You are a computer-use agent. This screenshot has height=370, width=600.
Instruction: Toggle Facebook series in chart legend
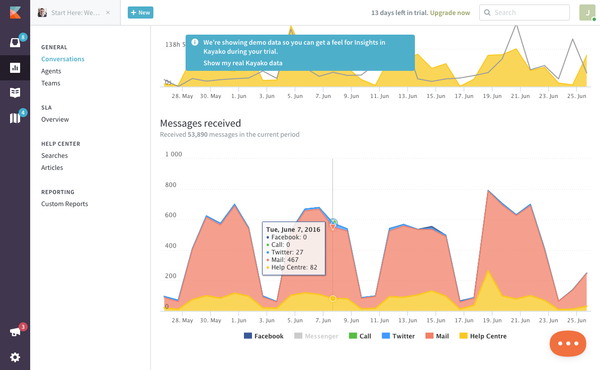click(x=264, y=336)
